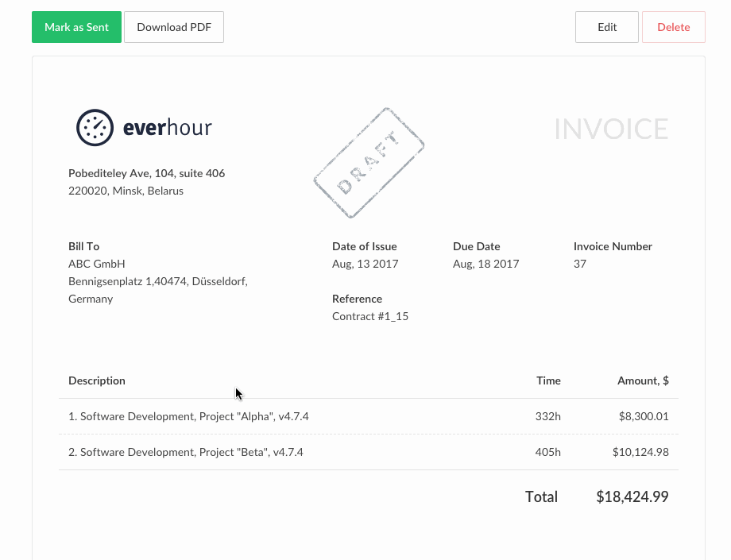The height and width of the screenshot is (560, 731).
Task: Select address line Pobediteley Ave, 104, suite 406
Action: (147, 173)
